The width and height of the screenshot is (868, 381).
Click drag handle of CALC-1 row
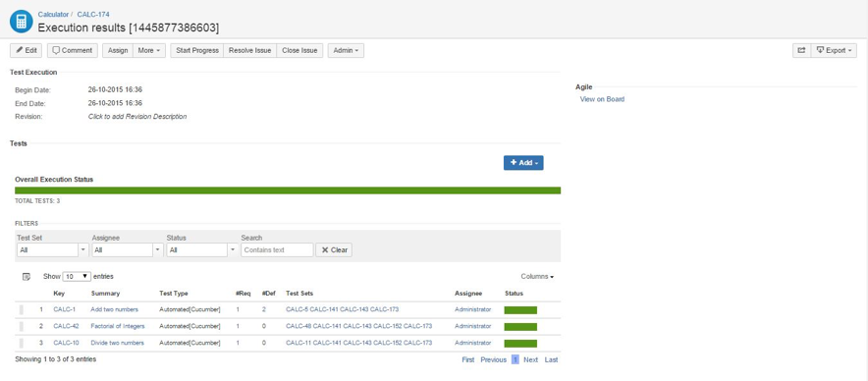coord(21,310)
